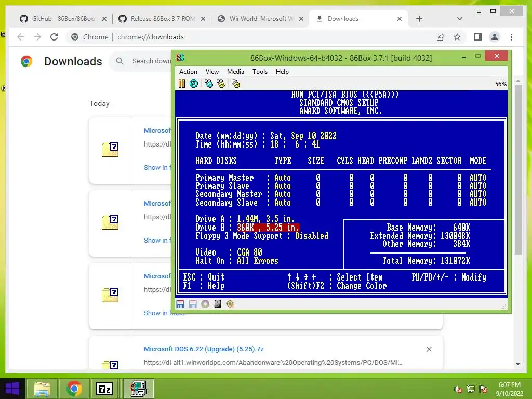Click the second floppy drive status icon

click(193, 304)
